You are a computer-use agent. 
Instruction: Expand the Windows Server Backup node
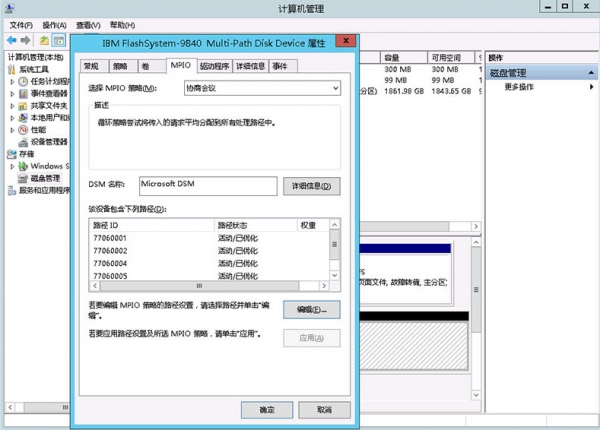[12, 166]
